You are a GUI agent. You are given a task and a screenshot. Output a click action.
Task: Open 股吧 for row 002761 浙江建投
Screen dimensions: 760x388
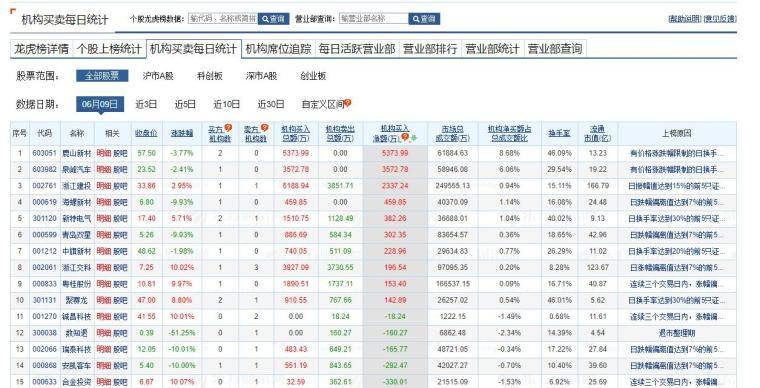[x=120, y=186]
